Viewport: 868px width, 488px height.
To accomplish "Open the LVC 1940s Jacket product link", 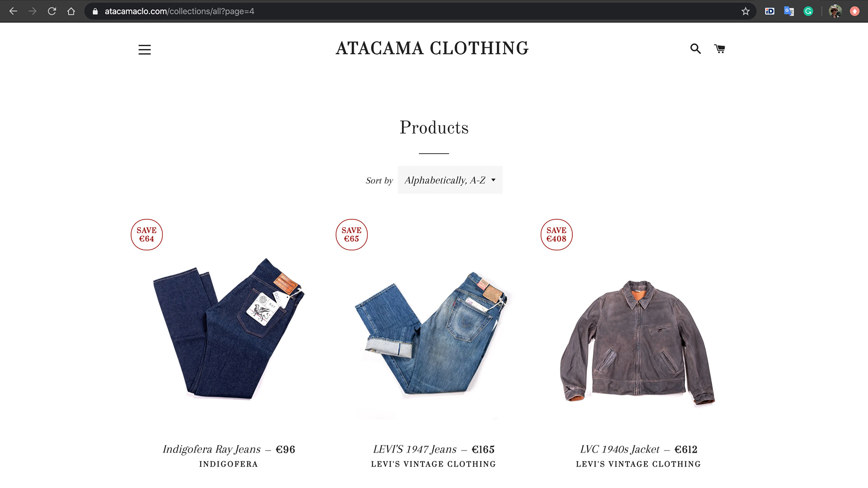I will pyautogui.click(x=620, y=449).
